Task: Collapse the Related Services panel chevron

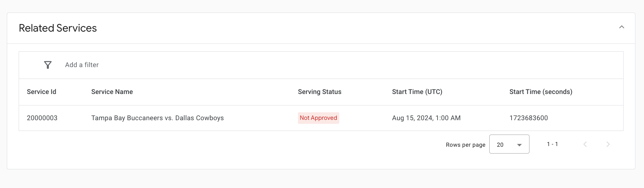Action: pyautogui.click(x=621, y=27)
